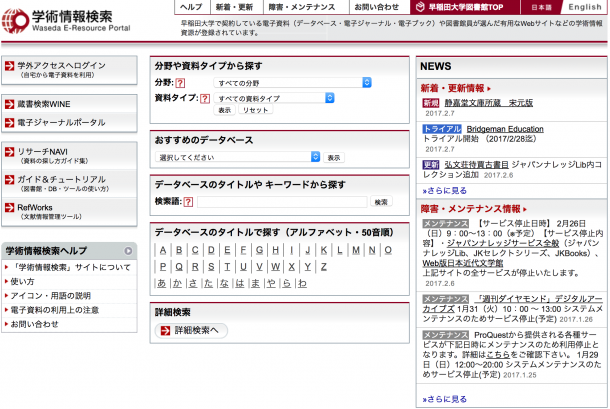Viewport: 610px width, 409px height.
Task: Open 静嘉堂文庫所蔵 宋元版 news link
Action: coord(489,103)
